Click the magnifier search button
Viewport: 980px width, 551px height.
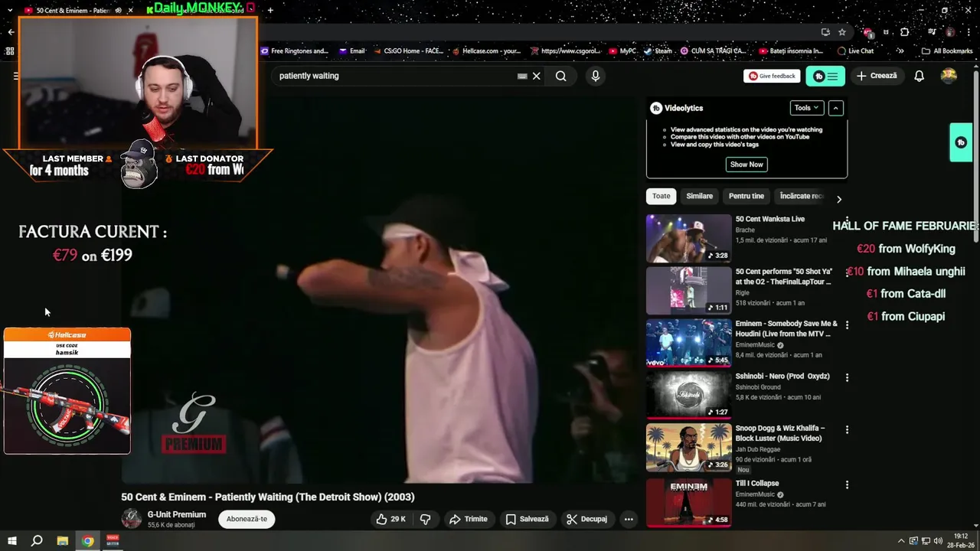click(x=561, y=76)
